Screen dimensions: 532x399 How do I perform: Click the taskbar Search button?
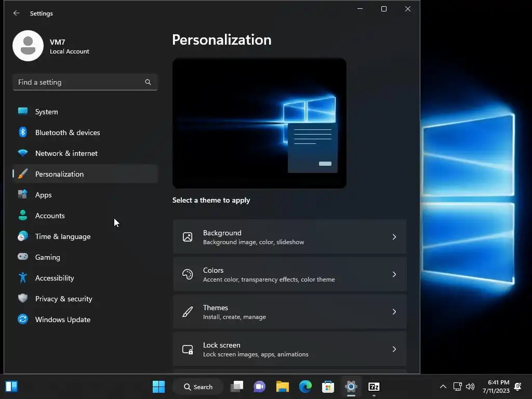click(198, 387)
